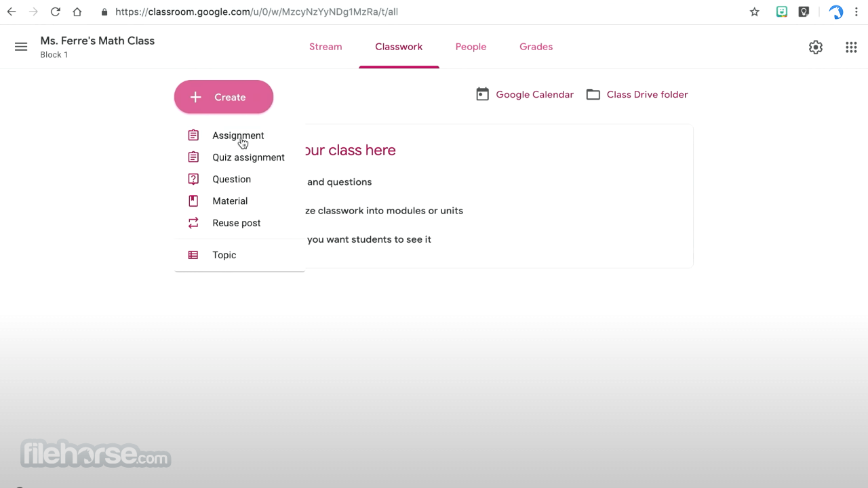Open class settings gear
This screenshot has width=868, height=488.
point(816,47)
